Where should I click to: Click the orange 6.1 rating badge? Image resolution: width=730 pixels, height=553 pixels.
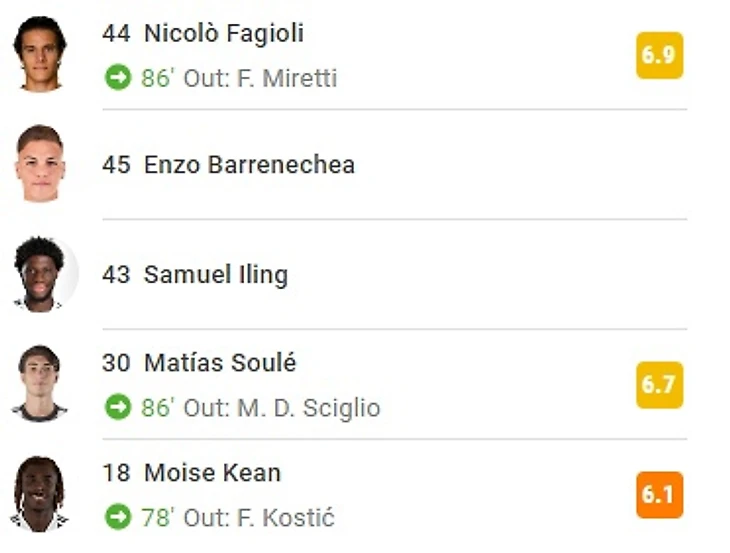(x=659, y=495)
